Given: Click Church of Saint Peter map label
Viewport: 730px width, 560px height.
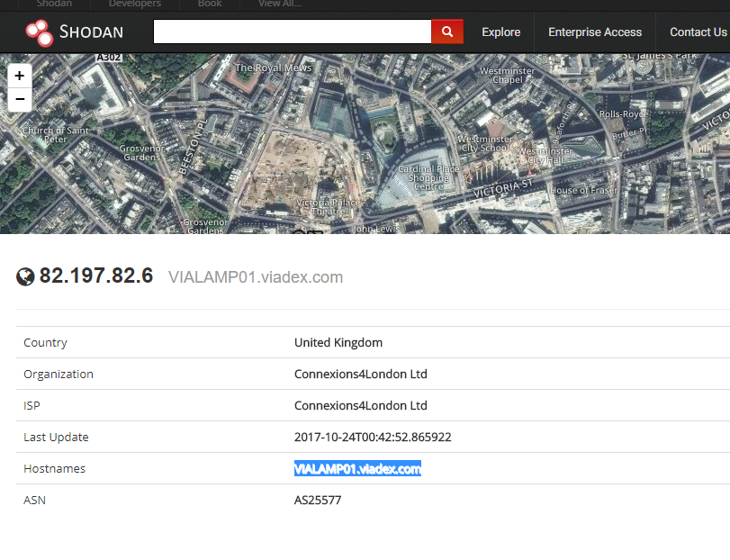Looking at the screenshot, I should tap(55, 134).
